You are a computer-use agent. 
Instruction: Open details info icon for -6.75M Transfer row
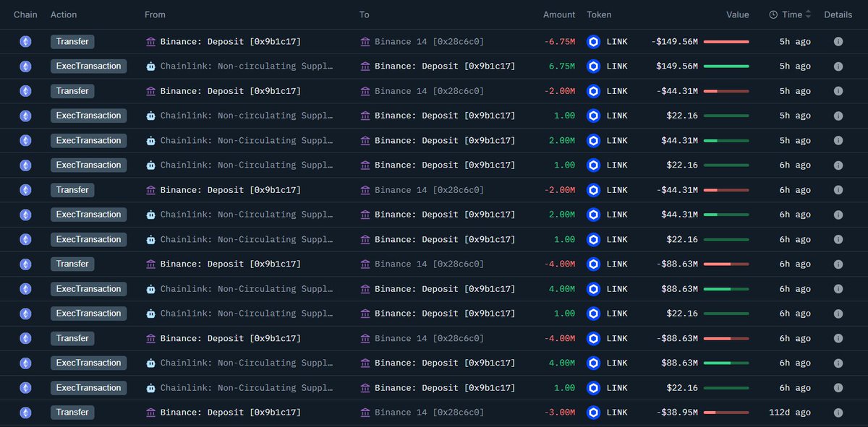tap(838, 42)
